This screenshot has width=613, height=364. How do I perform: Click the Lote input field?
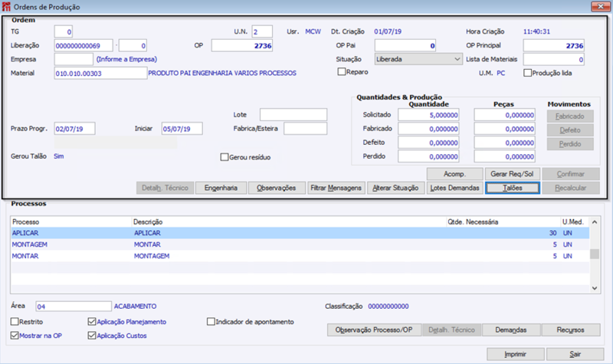(293, 114)
